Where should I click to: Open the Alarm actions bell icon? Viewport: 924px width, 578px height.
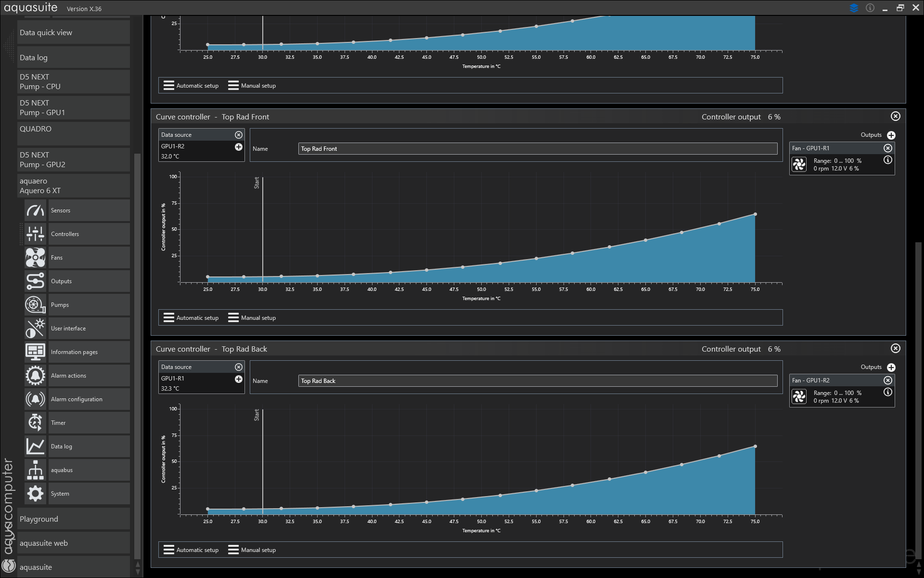tap(35, 376)
